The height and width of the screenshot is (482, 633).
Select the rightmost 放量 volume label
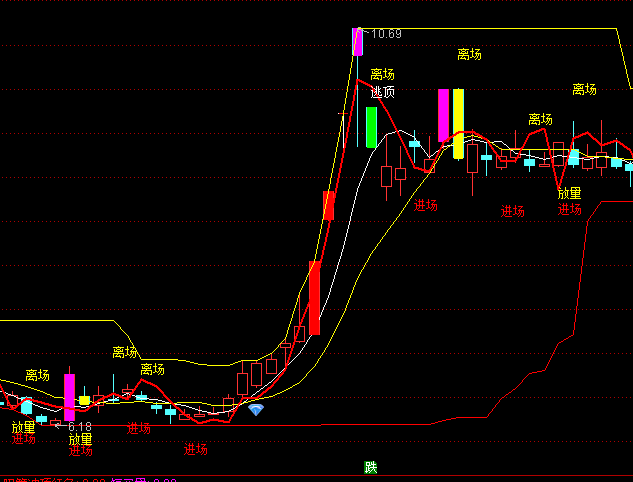pos(569,194)
